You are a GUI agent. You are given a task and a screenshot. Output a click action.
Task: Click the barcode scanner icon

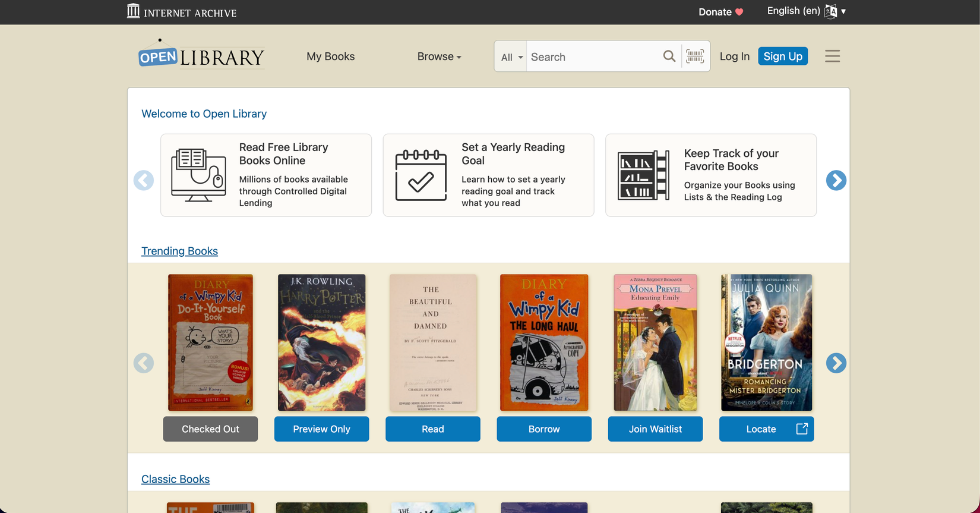tap(695, 56)
